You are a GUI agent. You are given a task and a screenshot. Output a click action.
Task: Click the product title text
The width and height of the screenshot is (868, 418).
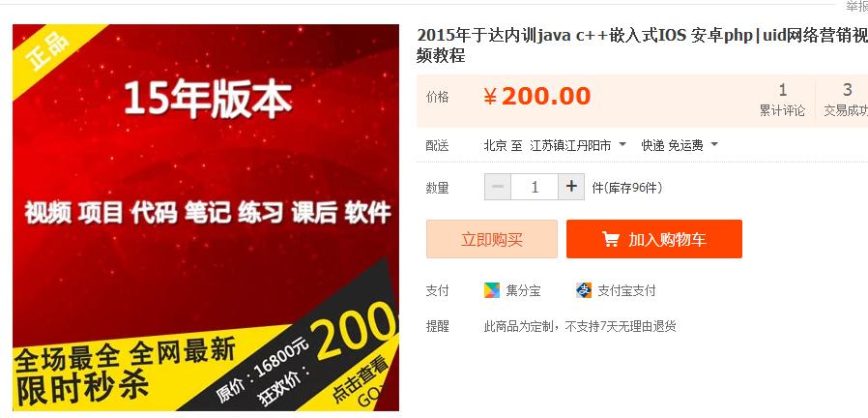coord(642,45)
